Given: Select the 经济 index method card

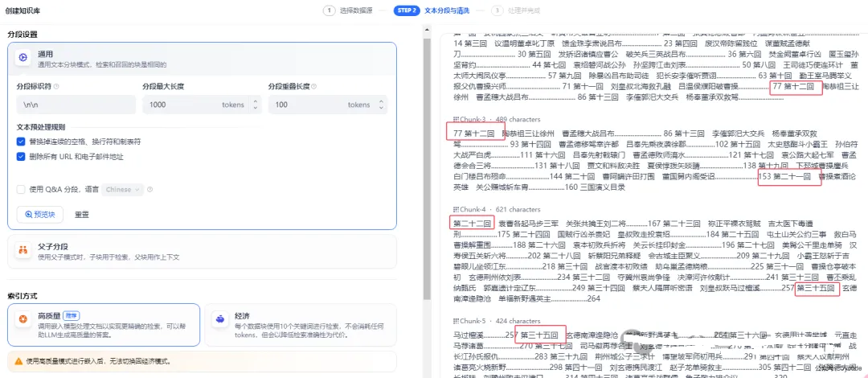Looking at the screenshot, I should coord(301,325).
